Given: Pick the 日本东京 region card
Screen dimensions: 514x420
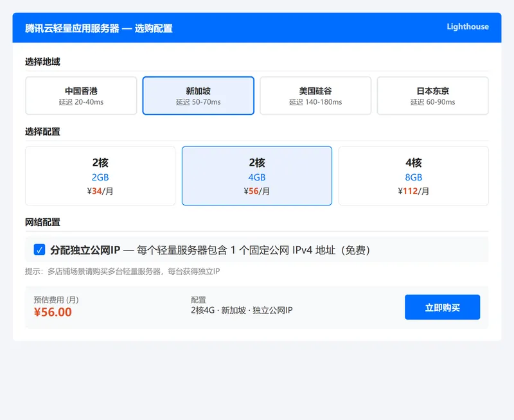Looking at the screenshot, I should coord(432,96).
